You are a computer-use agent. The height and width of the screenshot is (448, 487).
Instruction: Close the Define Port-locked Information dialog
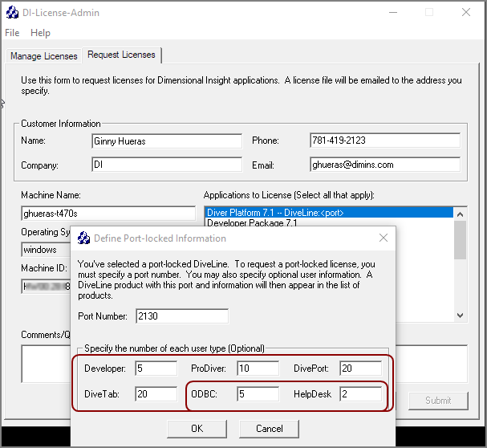tap(384, 238)
